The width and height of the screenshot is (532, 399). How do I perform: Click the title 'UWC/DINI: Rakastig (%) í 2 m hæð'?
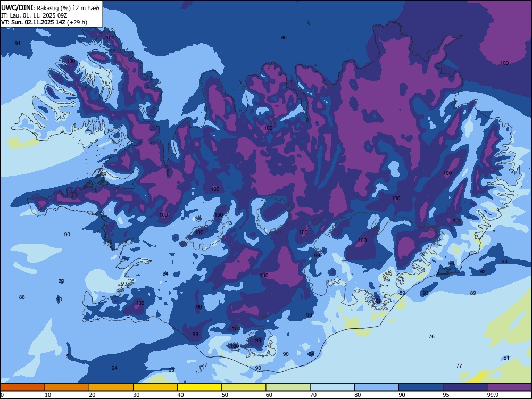click(x=50, y=8)
